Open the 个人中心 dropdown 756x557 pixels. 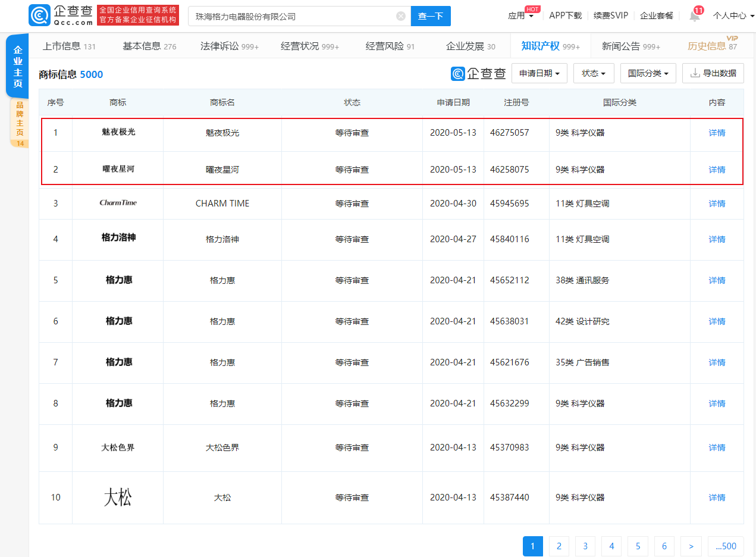pyautogui.click(x=733, y=15)
